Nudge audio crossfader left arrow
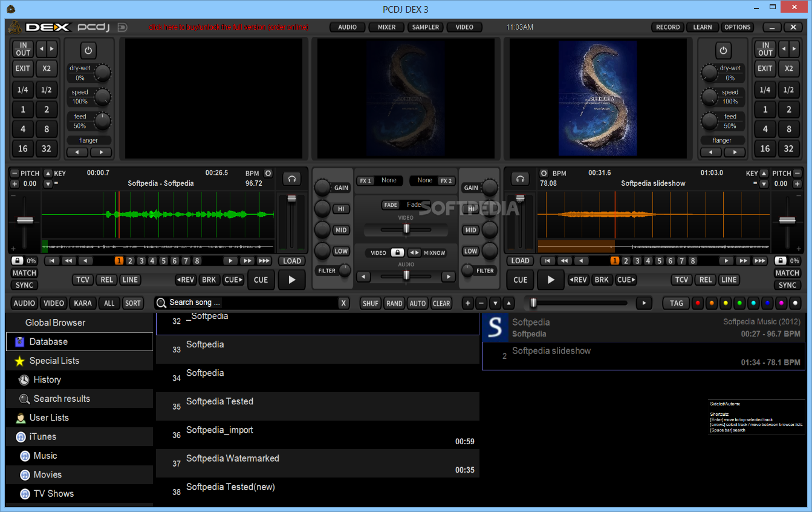This screenshot has height=512, width=812. pyautogui.click(x=363, y=277)
